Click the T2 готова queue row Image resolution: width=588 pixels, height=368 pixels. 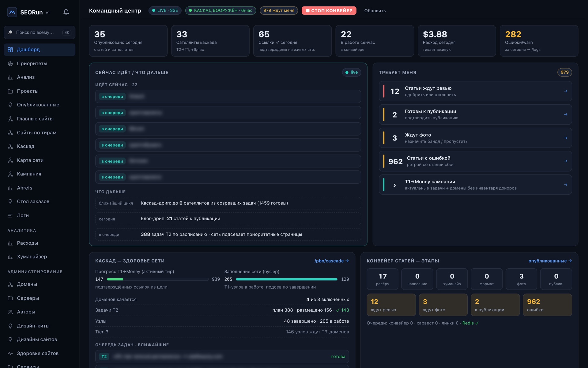tap(222, 357)
